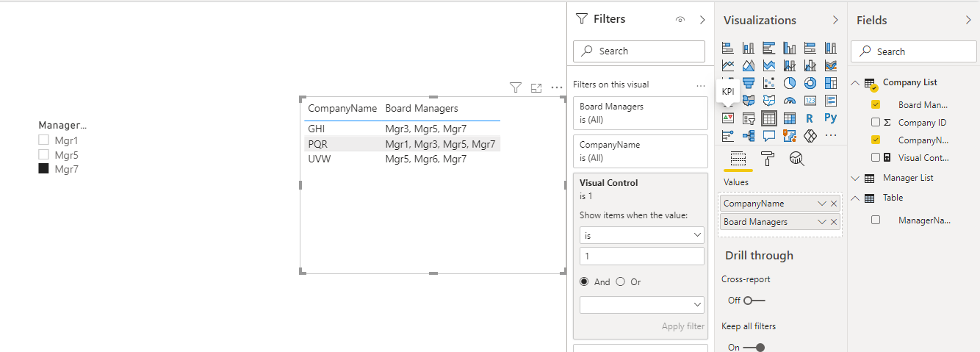The width and height of the screenshot is (980, 352).
Task: Select the Or radio button
Action: point(620,281)
